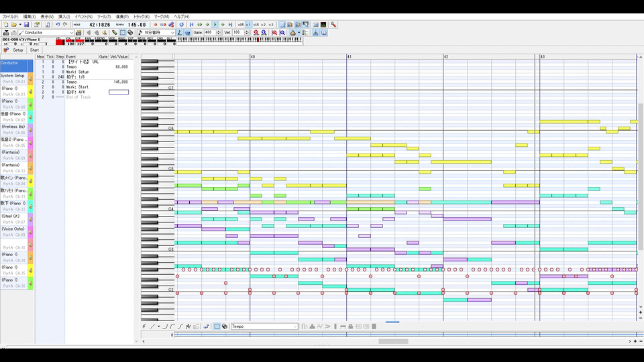Click the horizontal scrollbar thumb
The width and height of the screenshot is (644, 362).
coord(393,341)
